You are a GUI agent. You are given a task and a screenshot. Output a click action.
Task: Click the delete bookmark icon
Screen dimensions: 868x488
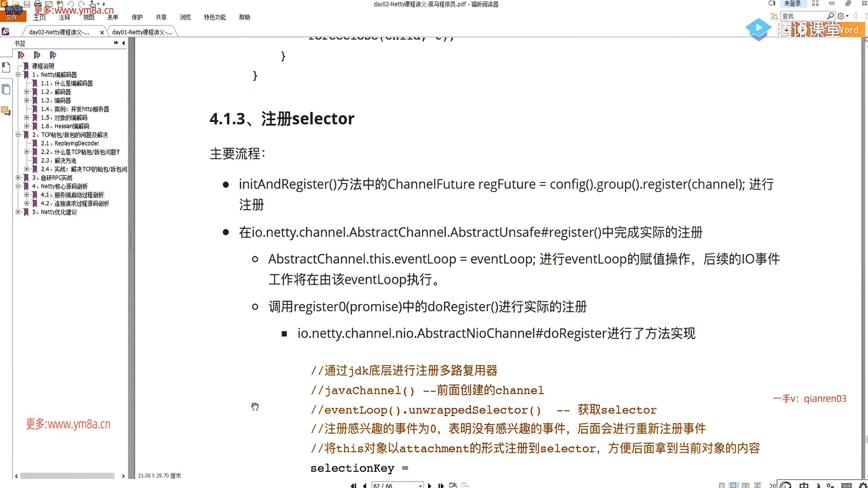point(21,55)
